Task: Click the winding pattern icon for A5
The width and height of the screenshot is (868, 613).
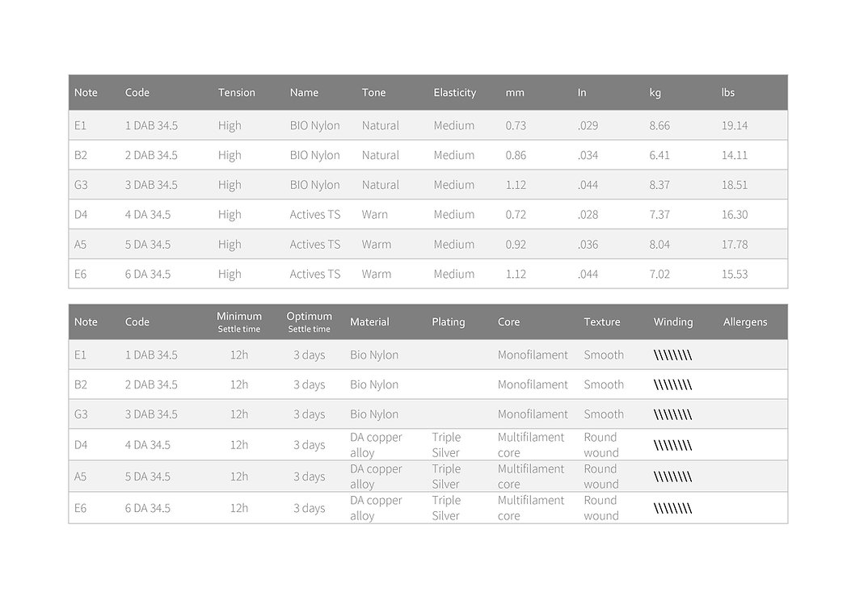Action: [672, 477]
